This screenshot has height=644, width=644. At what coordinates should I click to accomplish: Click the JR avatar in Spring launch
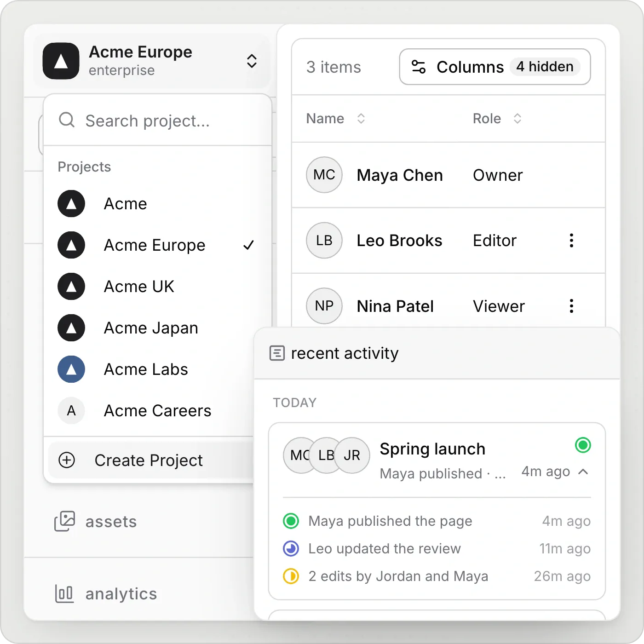click(352, 455)
